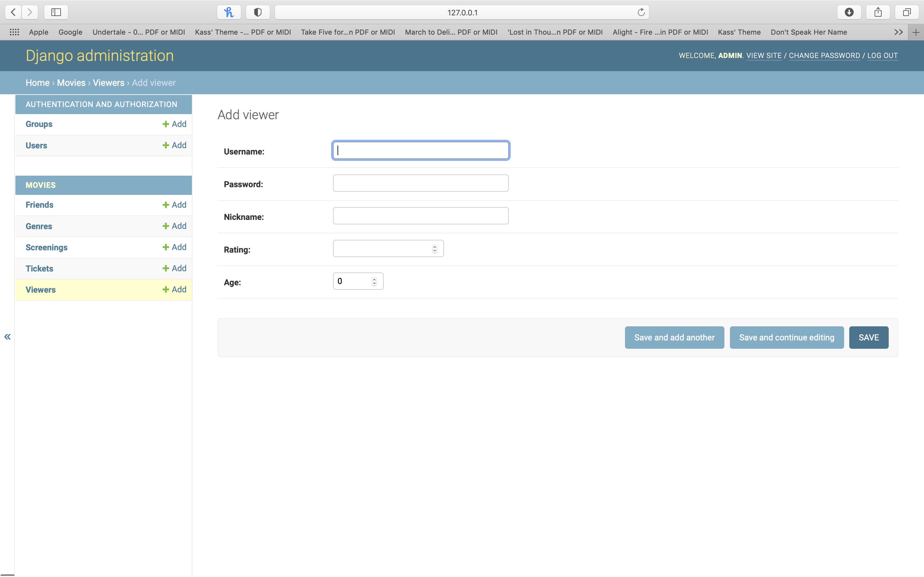The height and width of the screenshot is (577, 924).
Task: Click the privacy shield icon
Action: [x=258, y=12]
